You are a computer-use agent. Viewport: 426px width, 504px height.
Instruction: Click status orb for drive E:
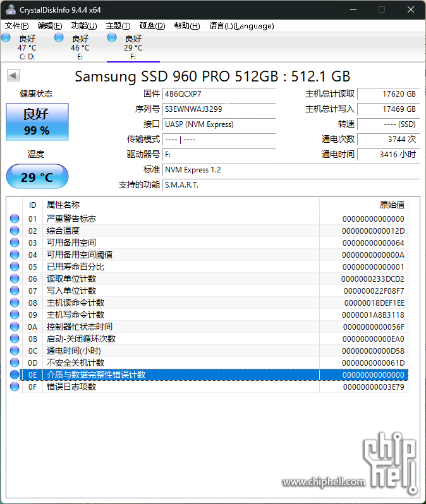(59, 38)
